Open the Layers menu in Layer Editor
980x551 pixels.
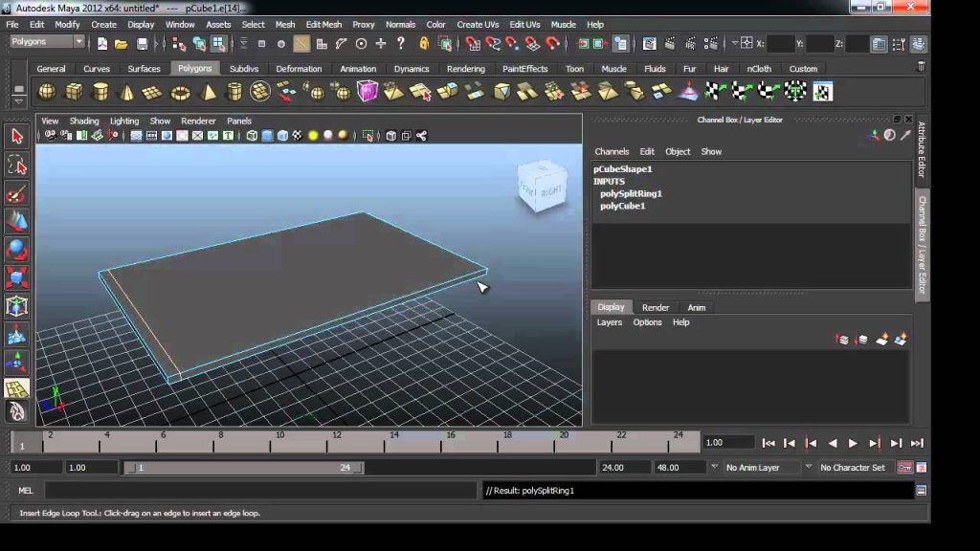coord(609,322)
